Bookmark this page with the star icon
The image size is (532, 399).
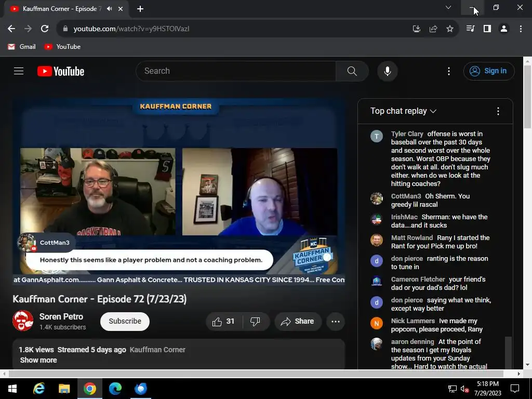click(450, 29)
